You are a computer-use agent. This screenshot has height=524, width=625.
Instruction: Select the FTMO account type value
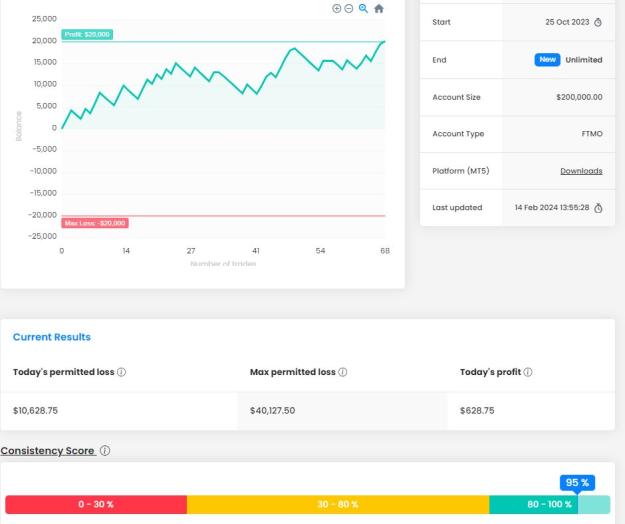(592, 134)
